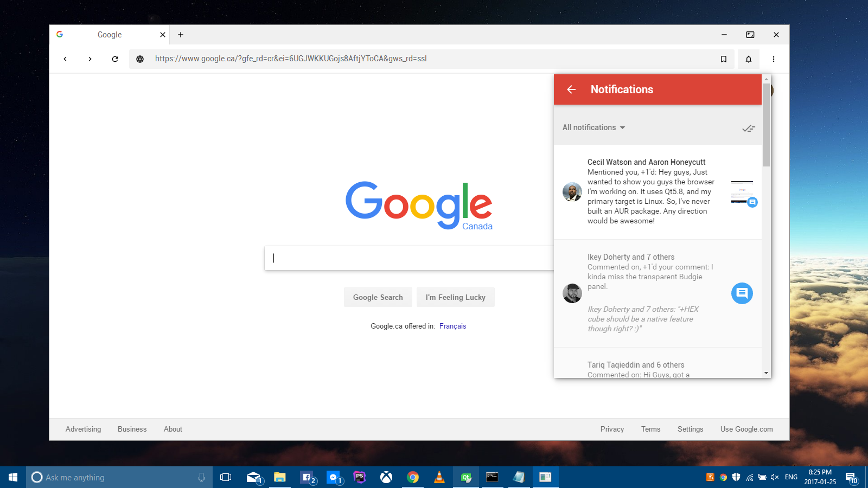
Task: Click the Use Google.com link
Action: pyautogui.click(x=746, y=429)
